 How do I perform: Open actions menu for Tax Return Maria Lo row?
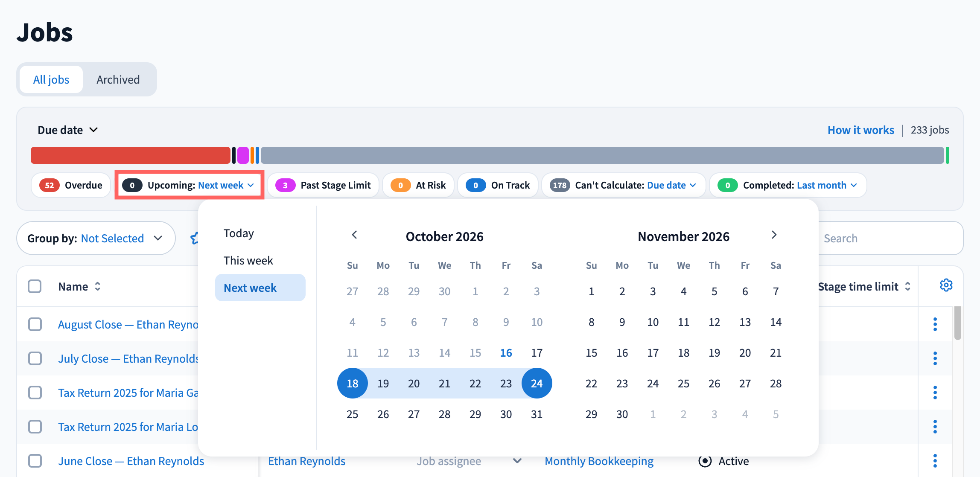[935, 427]
